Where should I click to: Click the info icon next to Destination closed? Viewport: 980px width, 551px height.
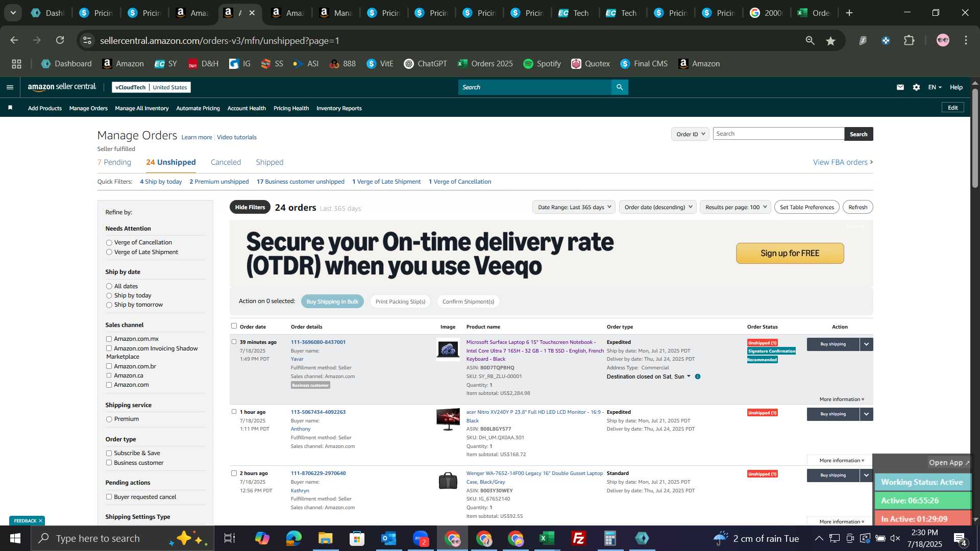[698, 377]
